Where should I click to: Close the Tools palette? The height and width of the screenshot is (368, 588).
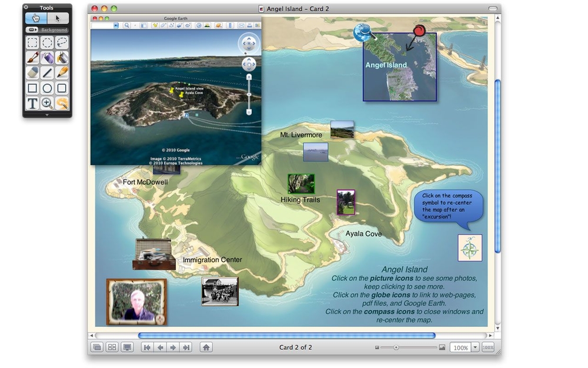coord(26,6)
